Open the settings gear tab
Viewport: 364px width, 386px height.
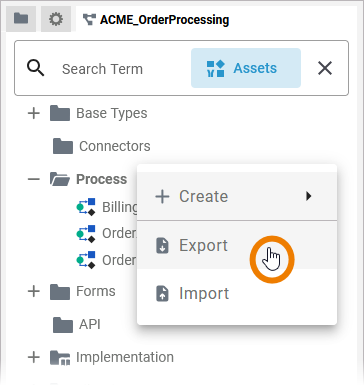pos(56,19)
